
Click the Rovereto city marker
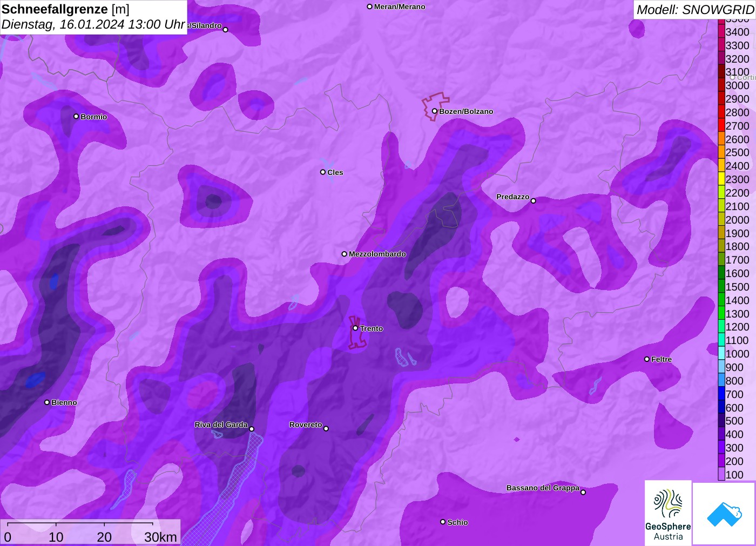[x=326, y=429]
